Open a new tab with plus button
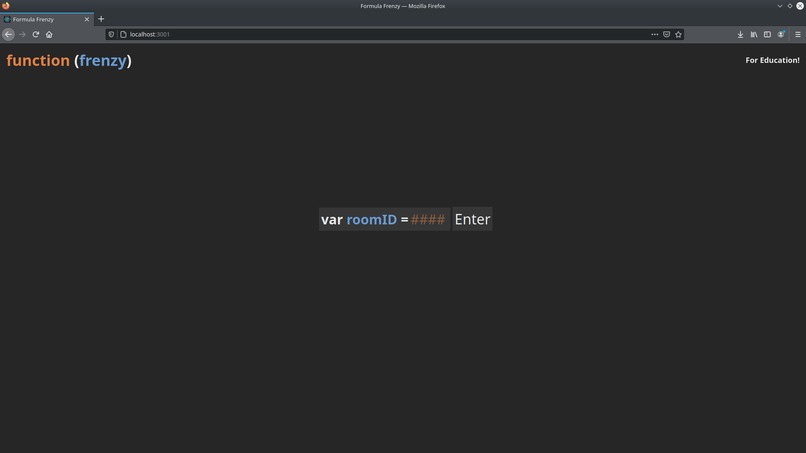 tap(101, 19)
